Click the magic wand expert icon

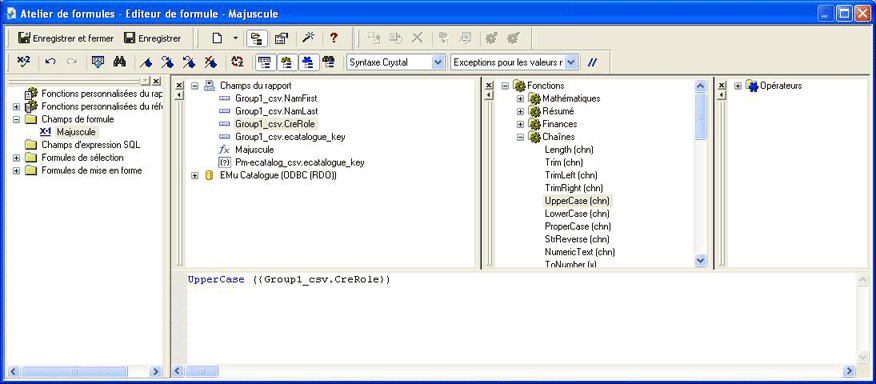[x=308, y=38]
